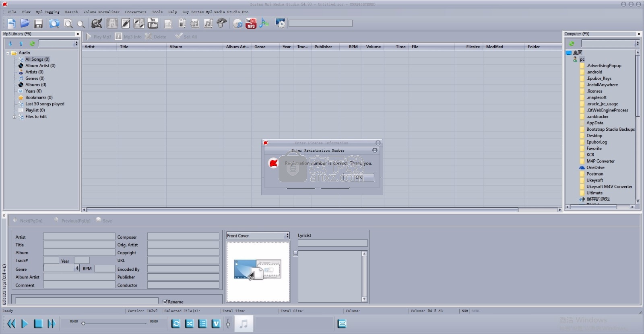Viewport: 644px width, 334px height.
Task: Click the green refresh icon in Mp3 Library
Action: pos(32,43)
